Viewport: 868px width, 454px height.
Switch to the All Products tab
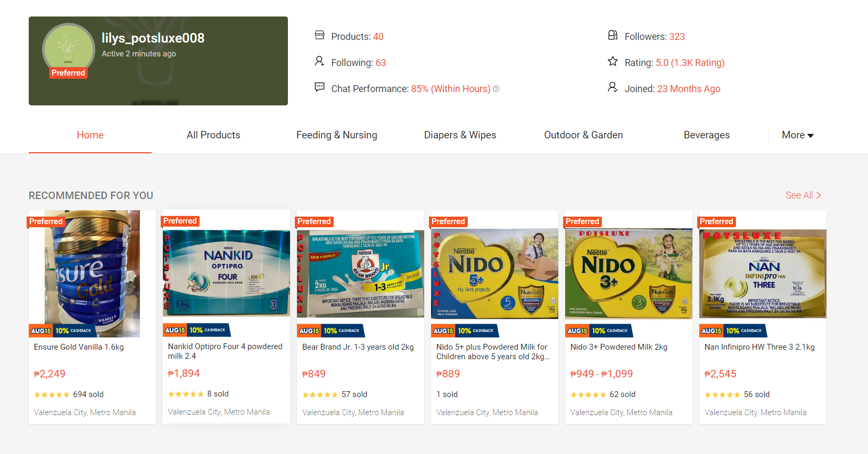coord(213,135)
